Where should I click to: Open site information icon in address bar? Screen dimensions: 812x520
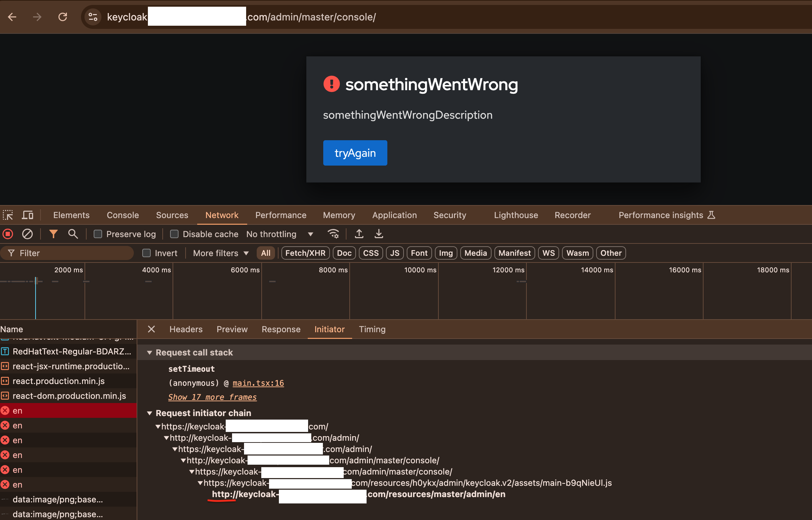pos(93,17)
